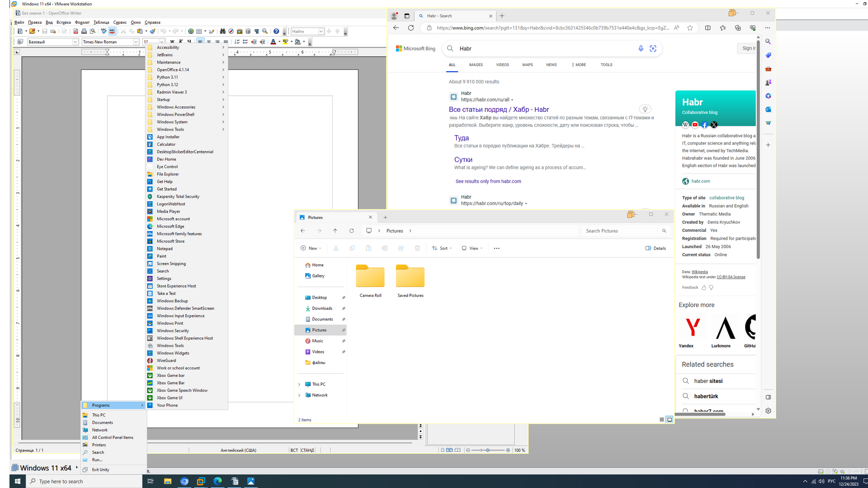Toggle AutoSpellcheck in Writer toolbar
This screenshot has height=488, width=868.
112,31
